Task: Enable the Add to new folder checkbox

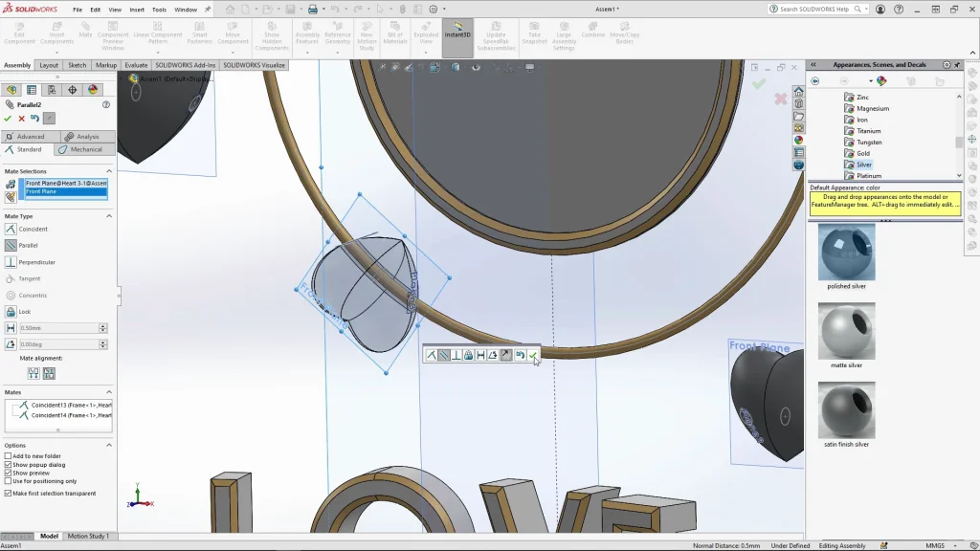Action: click(9, 456)
